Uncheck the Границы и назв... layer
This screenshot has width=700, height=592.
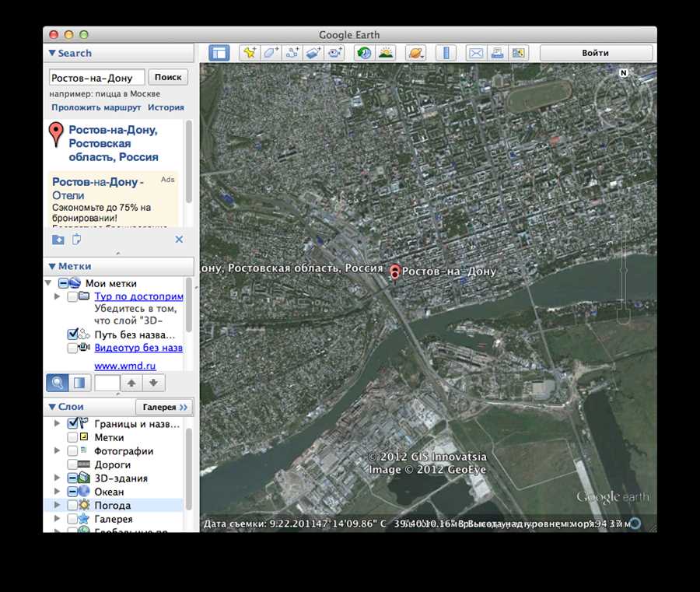click(x=73, y=424)
